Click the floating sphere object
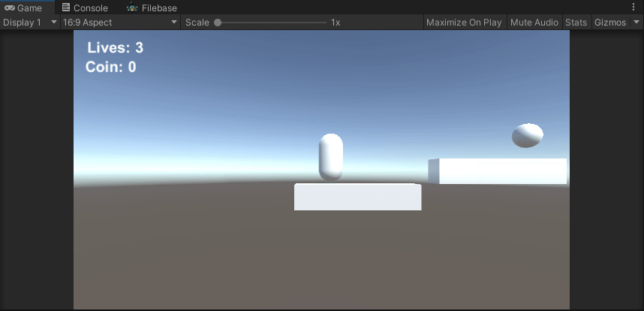Screen dimensions: 644x311 pos(528,135)
